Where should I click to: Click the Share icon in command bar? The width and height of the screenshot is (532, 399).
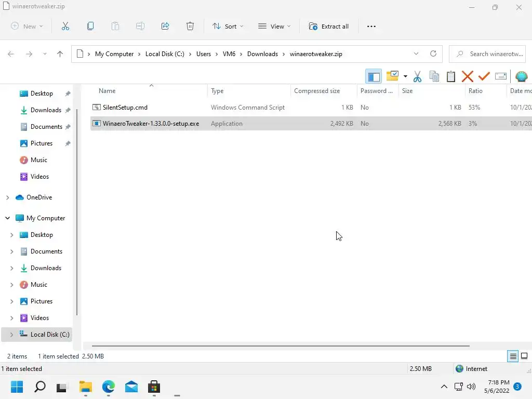point(165,26)
